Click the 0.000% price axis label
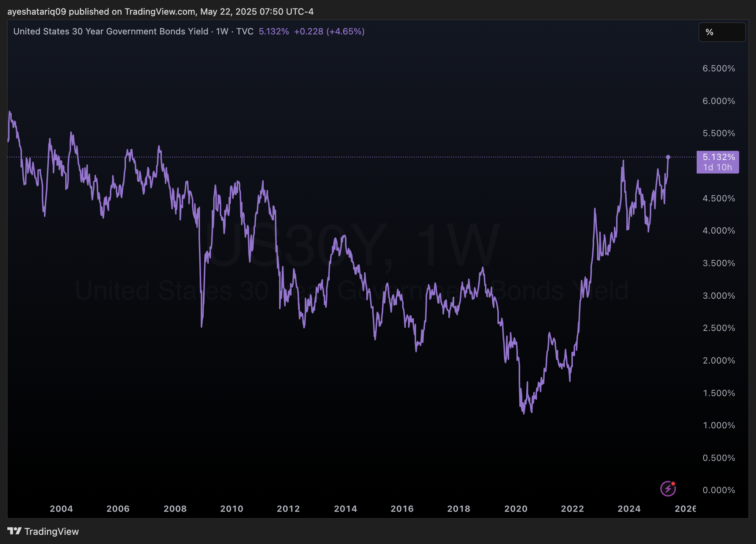This screenshot has width=756, height=544. [718, 490]
